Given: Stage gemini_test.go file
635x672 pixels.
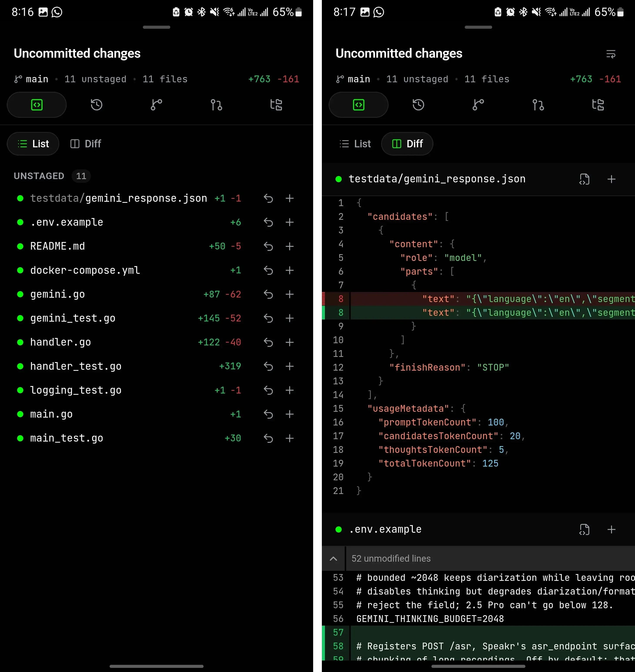Looking at the screenshot, I should click(x=289, y=318).
